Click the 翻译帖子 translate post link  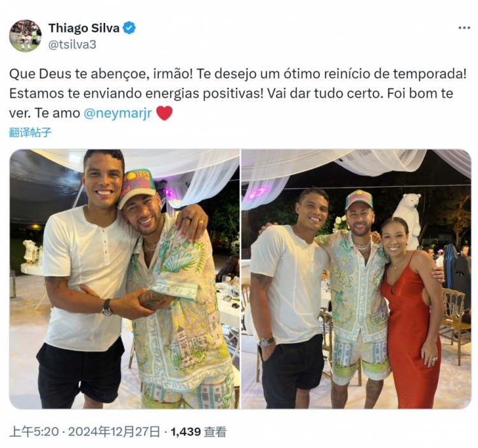pyautogui.click(x=30, y=133)
